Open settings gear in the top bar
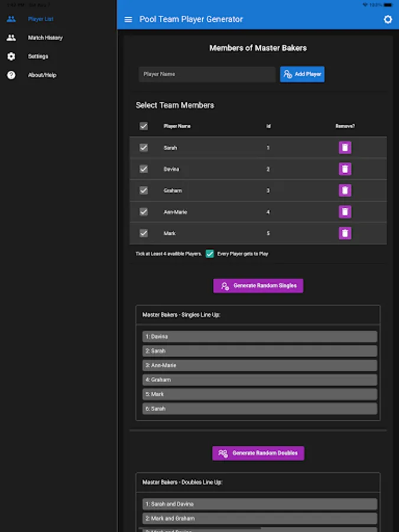This screenshot has height=532, width=399. point(388,20)
